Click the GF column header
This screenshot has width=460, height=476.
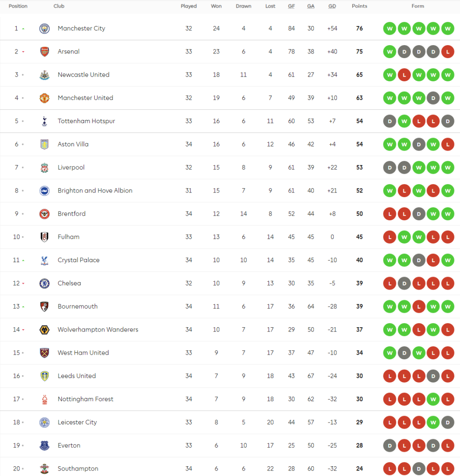click(291, 7)
